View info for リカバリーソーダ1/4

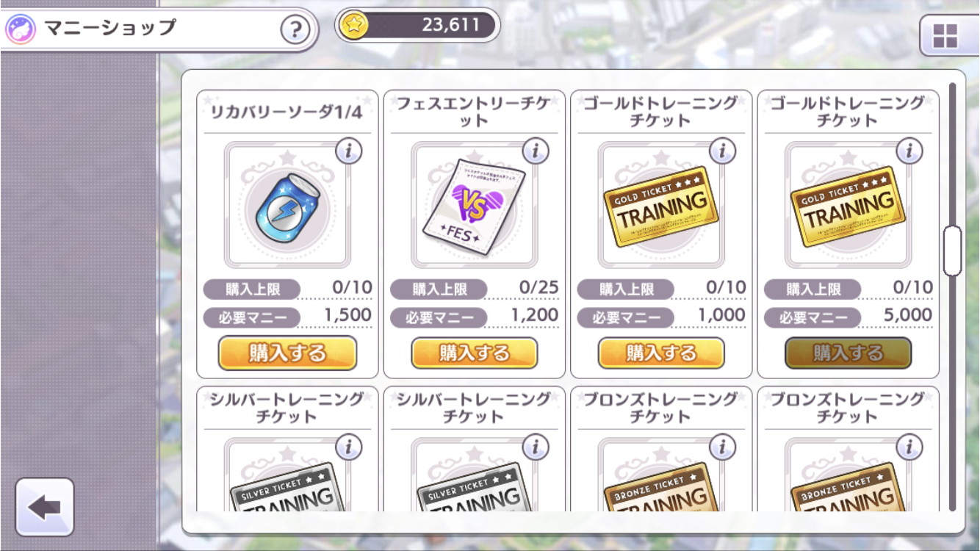(x=349, y=151)
